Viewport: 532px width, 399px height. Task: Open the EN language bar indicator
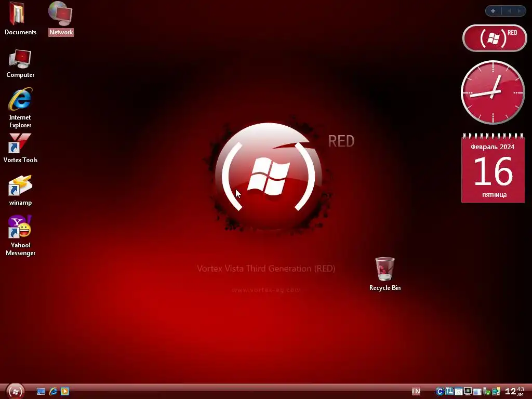tap(416, 391)
